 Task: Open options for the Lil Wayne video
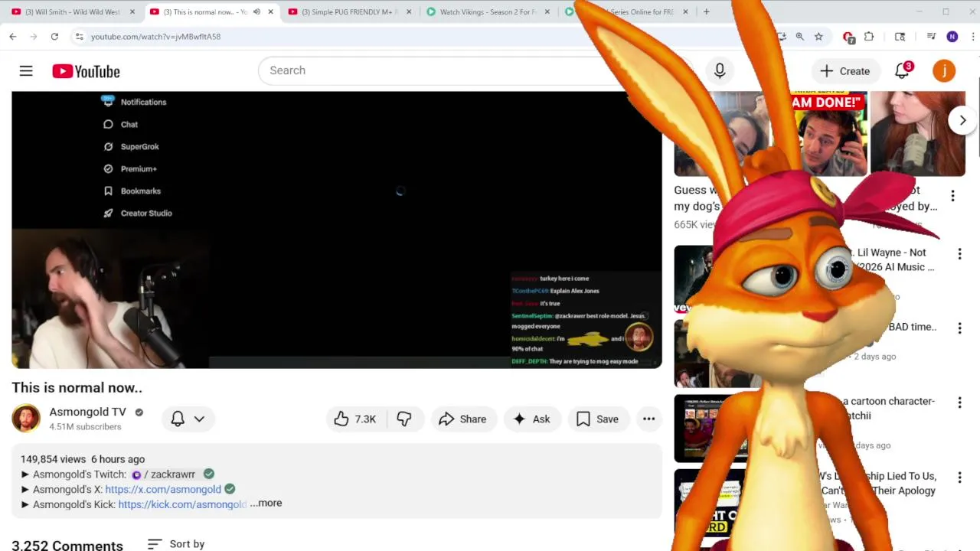(x=959, y=253)
